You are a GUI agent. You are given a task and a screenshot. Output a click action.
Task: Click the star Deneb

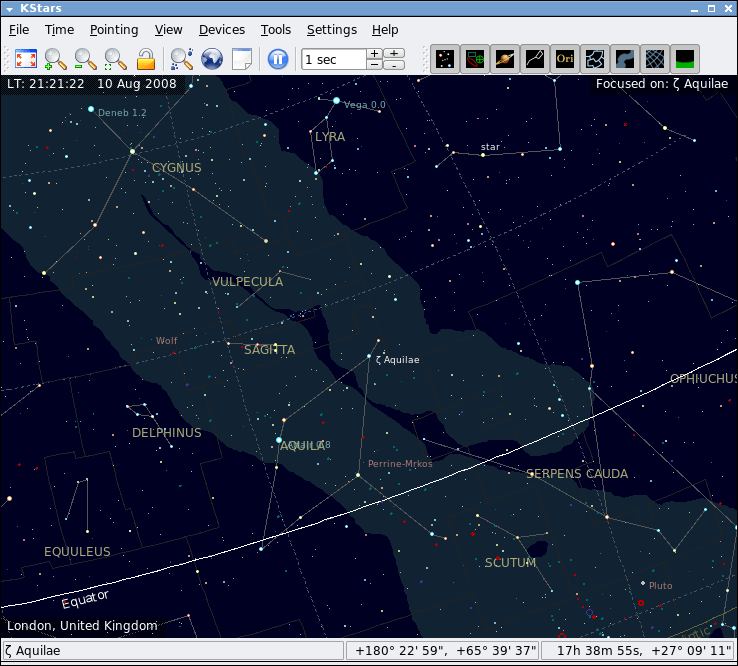click(91, 109)
